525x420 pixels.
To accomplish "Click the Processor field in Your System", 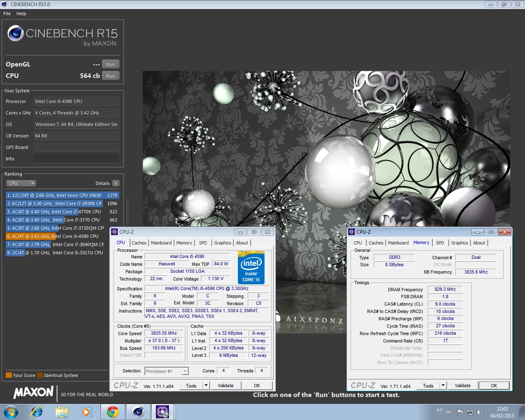I will 76,101.
